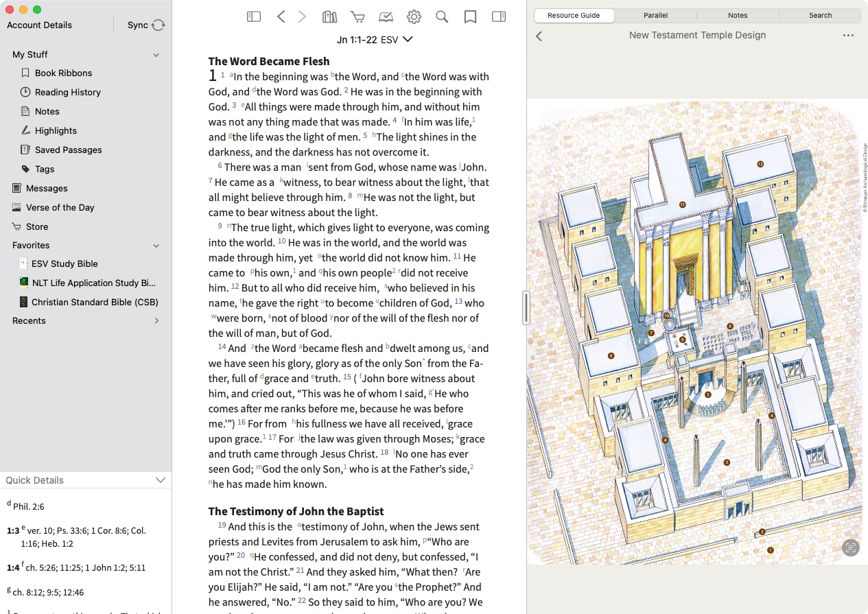Collapse the Quick Details panel

(x=161, y=480)
